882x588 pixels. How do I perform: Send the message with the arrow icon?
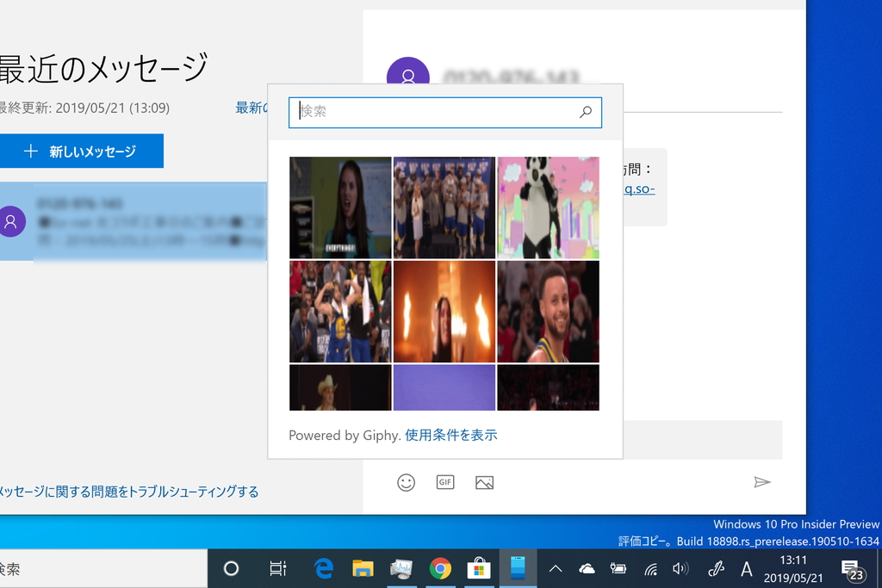coord(762,482)
